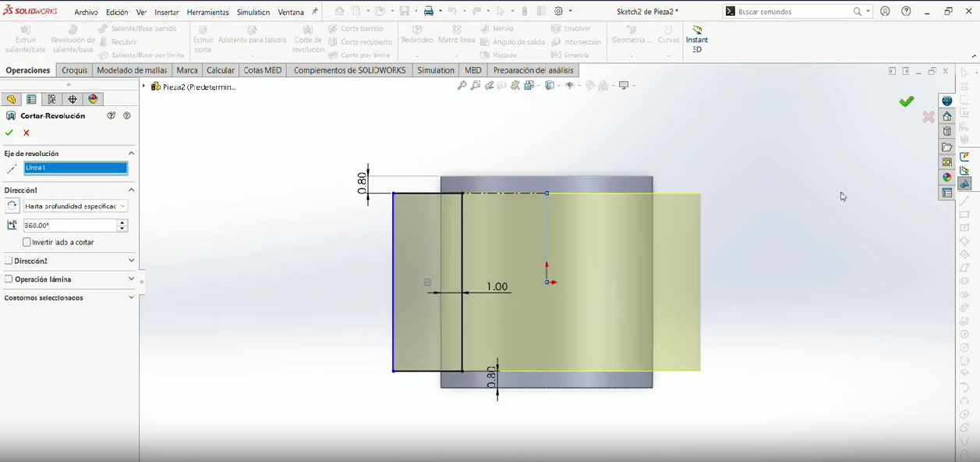Open the Edición menu
Screen dimensions: 980x462
click(x=117, y=12)
